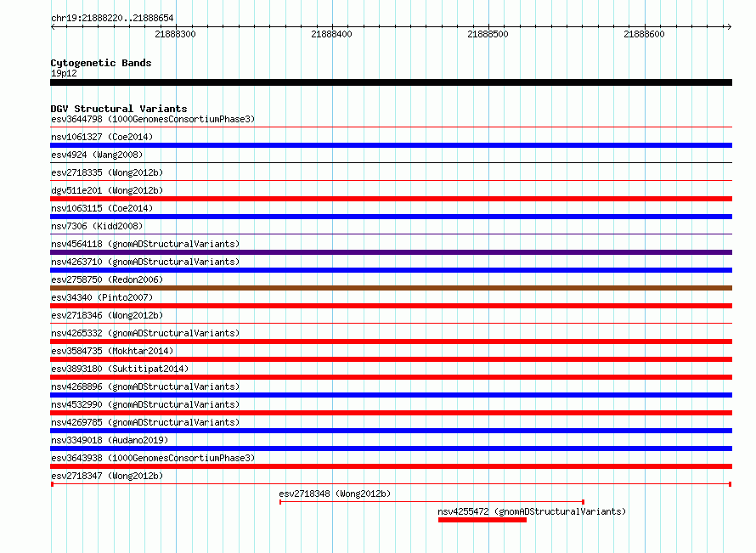This screenshot has width=756, height=553.
Task: Click the red bar of esv34340
Action: [391, 306]
